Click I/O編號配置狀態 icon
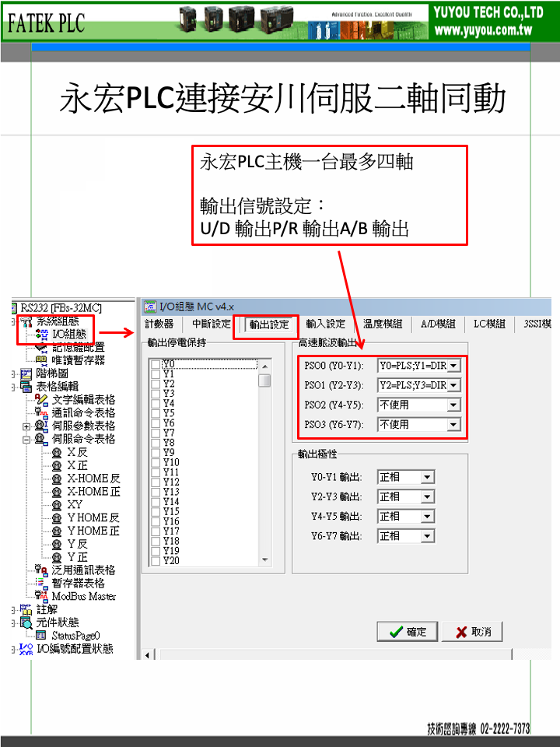This screenshot has width=560, height=747. (26, 648)
